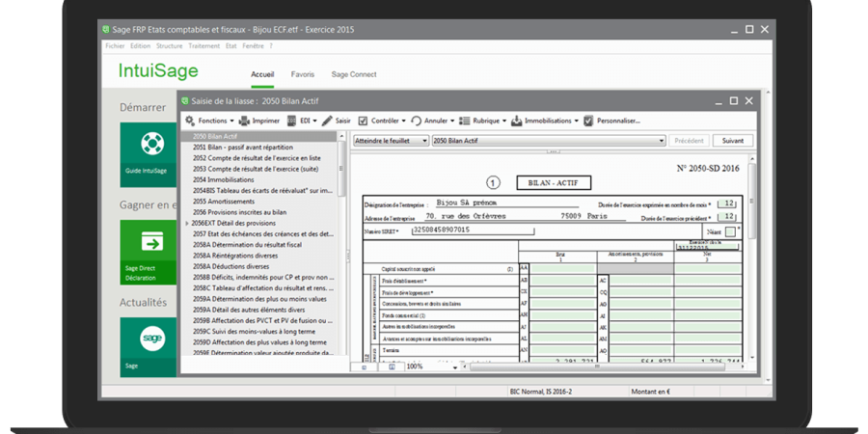
Task: Click the Immobilisations import icon
Action: tap(517, 121)
